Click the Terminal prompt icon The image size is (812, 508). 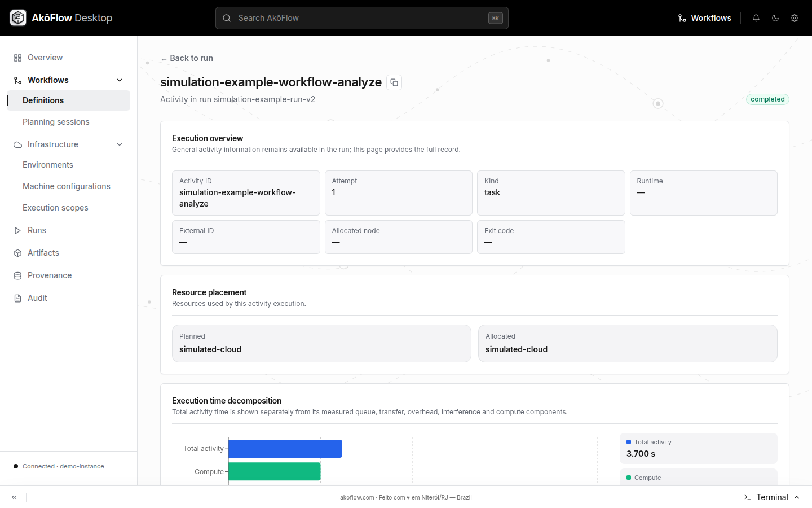[747, 497]
